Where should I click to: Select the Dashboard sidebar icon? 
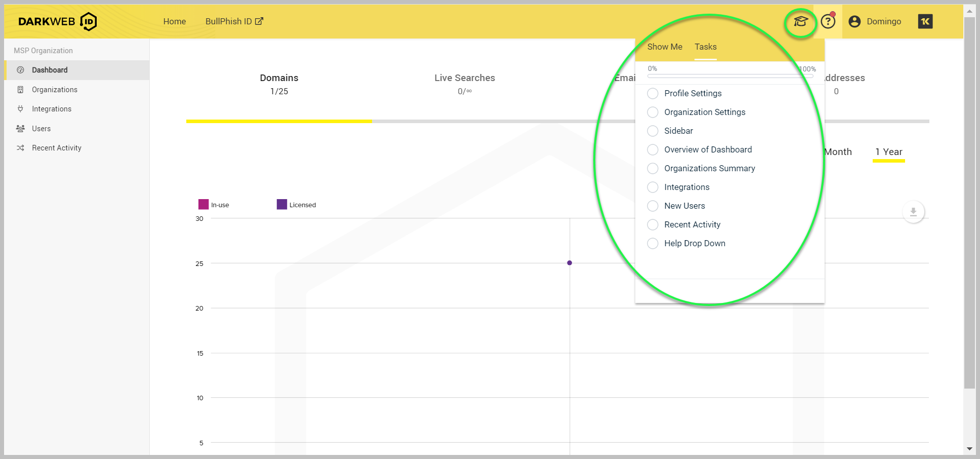coord(20,70)
